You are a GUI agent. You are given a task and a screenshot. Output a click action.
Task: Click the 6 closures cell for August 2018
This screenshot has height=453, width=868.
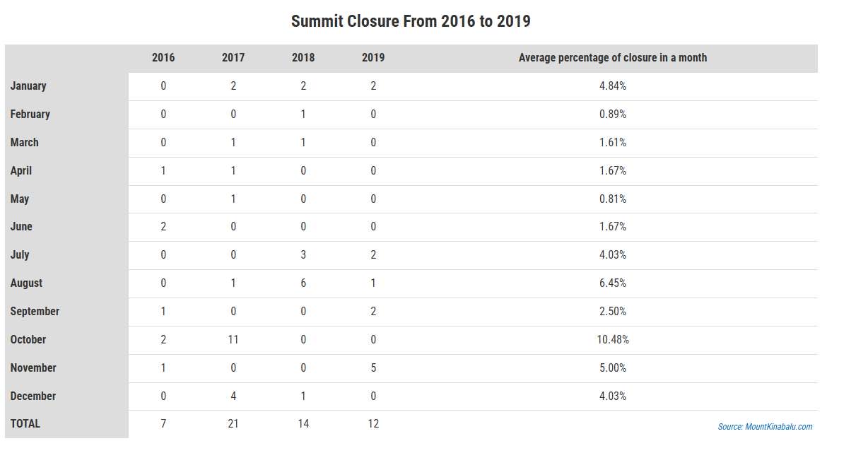click(303, 283)
